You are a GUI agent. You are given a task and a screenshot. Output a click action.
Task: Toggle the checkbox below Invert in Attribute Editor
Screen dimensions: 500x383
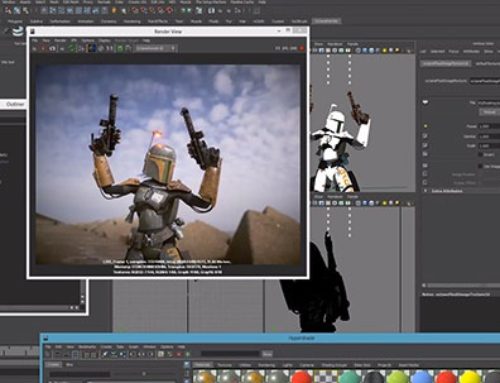click(480, 166)
